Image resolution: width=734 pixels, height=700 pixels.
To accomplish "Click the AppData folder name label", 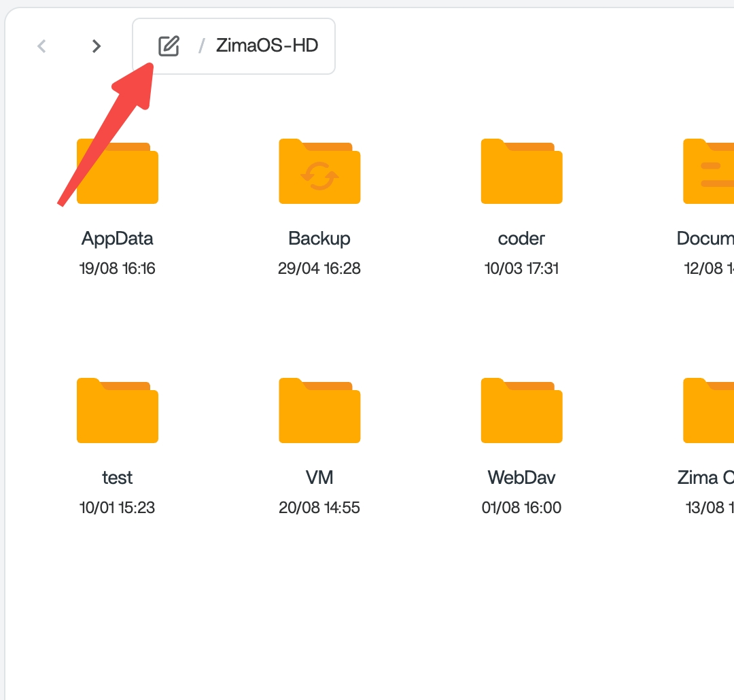I will 118,239.
